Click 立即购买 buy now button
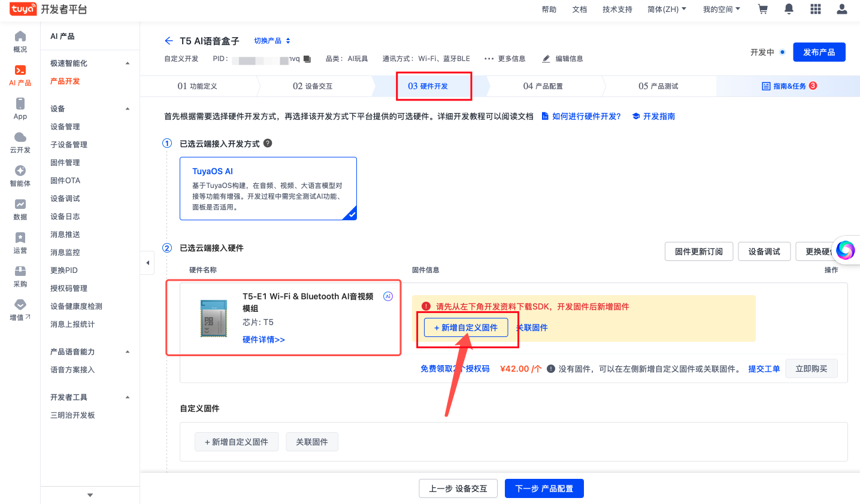This screenshot has height=504, width=860. tap(811, 369)
